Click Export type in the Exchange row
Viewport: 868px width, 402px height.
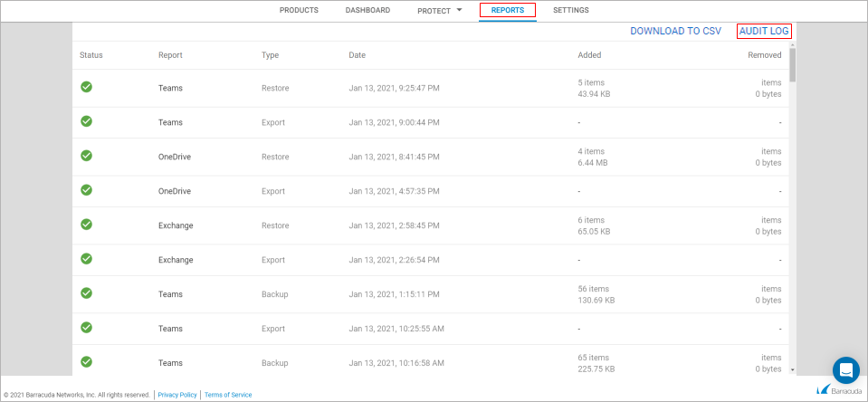(273, 260)
